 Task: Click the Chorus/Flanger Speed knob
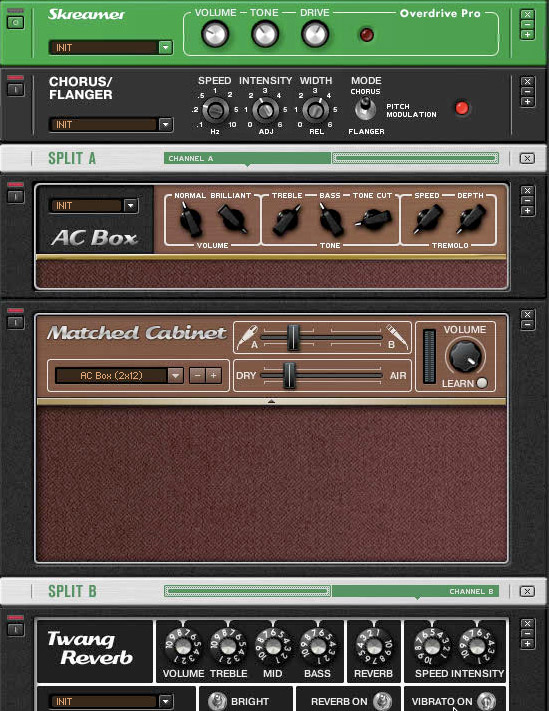215,110
